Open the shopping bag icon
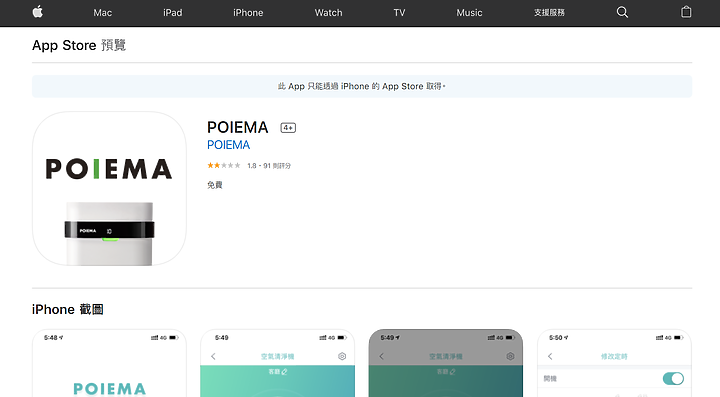 [686, 12]
